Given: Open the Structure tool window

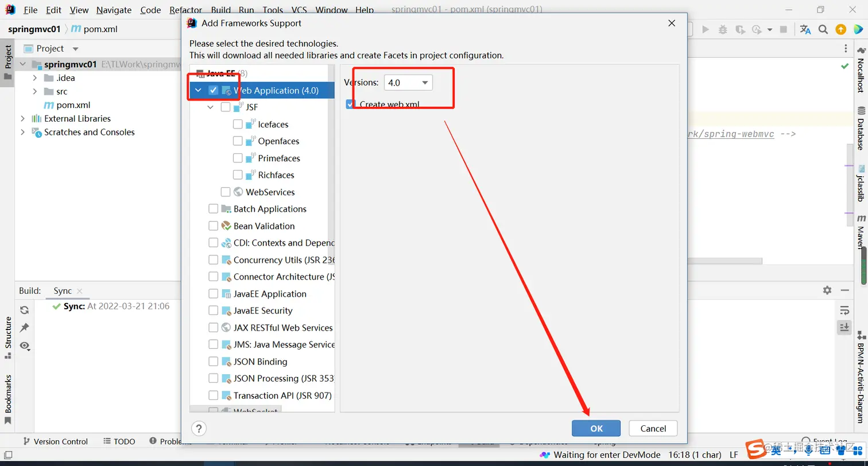Looking at the screenshot, I should [8, 337].
